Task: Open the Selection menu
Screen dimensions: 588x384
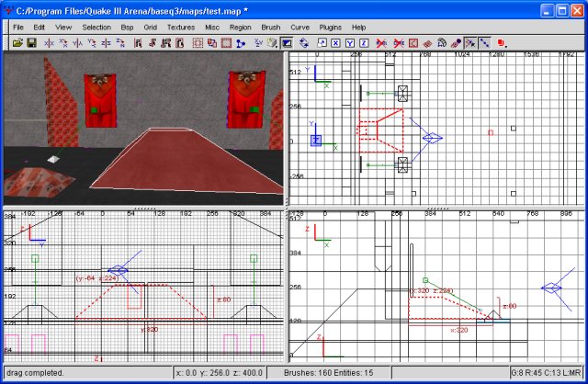Action: pos(96,28)
